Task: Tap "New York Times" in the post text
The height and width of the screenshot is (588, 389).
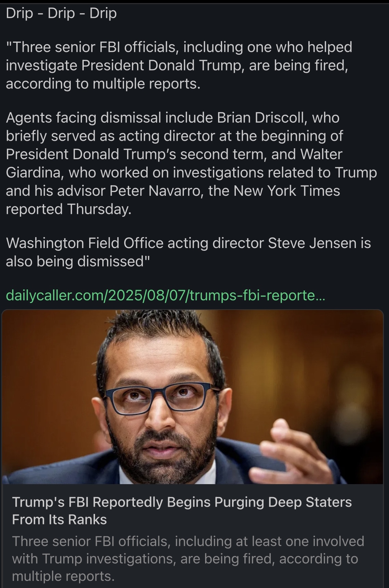Action: (287, 191)
